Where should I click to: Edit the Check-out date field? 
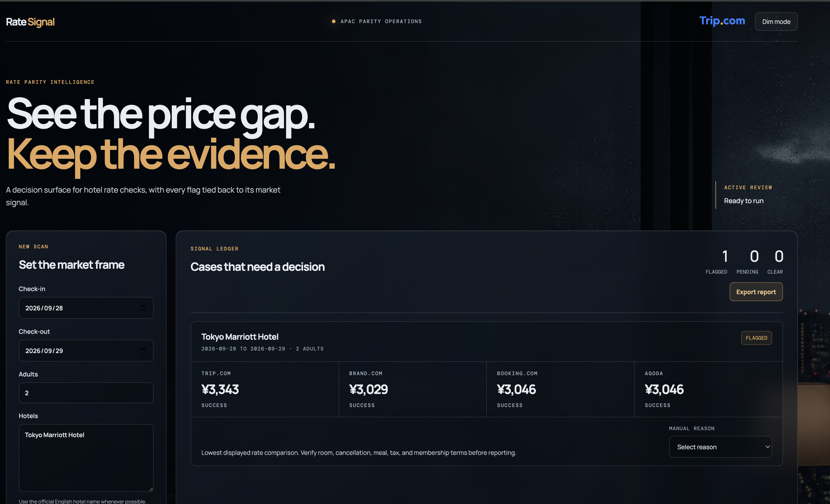click(86, 350)
